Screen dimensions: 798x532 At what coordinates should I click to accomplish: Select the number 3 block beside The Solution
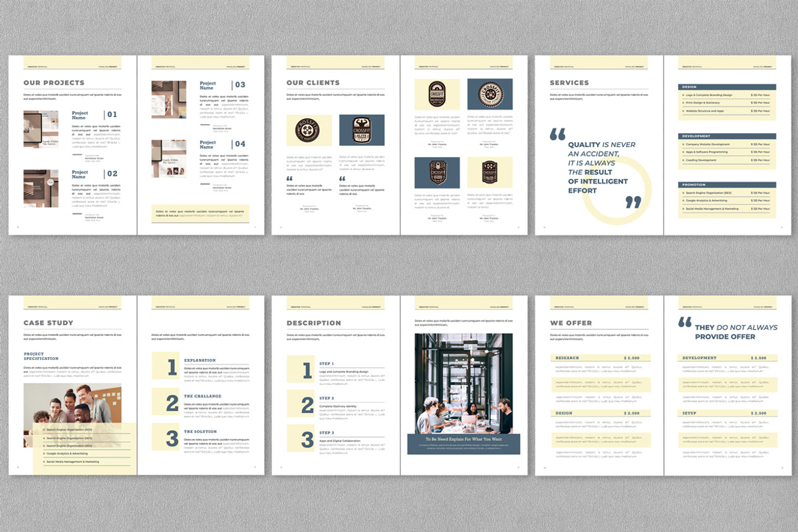[166, 437]
